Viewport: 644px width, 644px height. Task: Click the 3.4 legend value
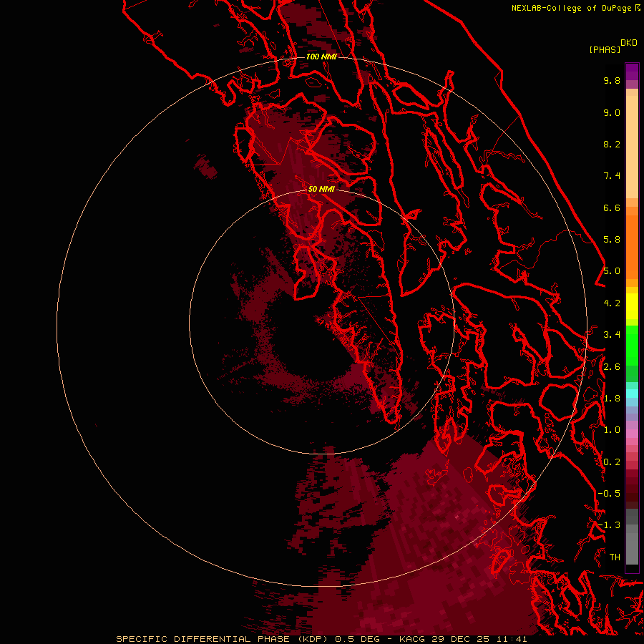pyautogui.click(x=612, y=335)
